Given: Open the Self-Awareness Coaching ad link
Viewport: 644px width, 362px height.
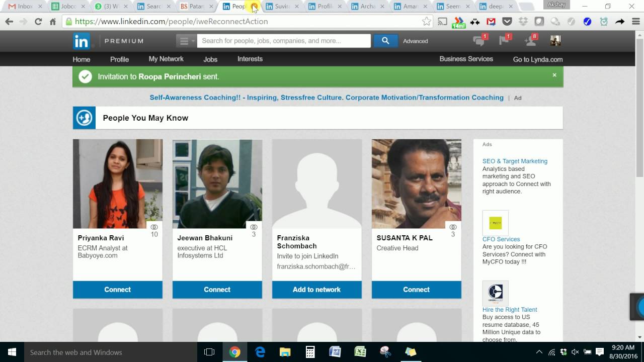Looking at the screenshot, I should (327, 98).
